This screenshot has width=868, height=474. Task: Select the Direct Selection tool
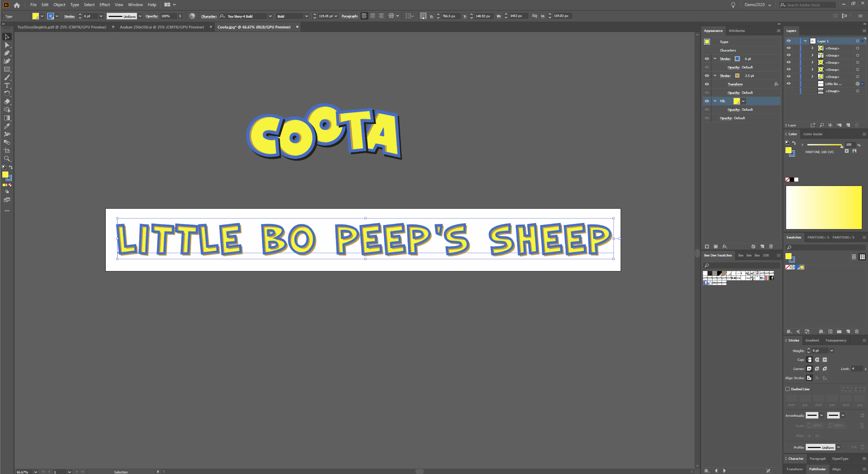7,45
